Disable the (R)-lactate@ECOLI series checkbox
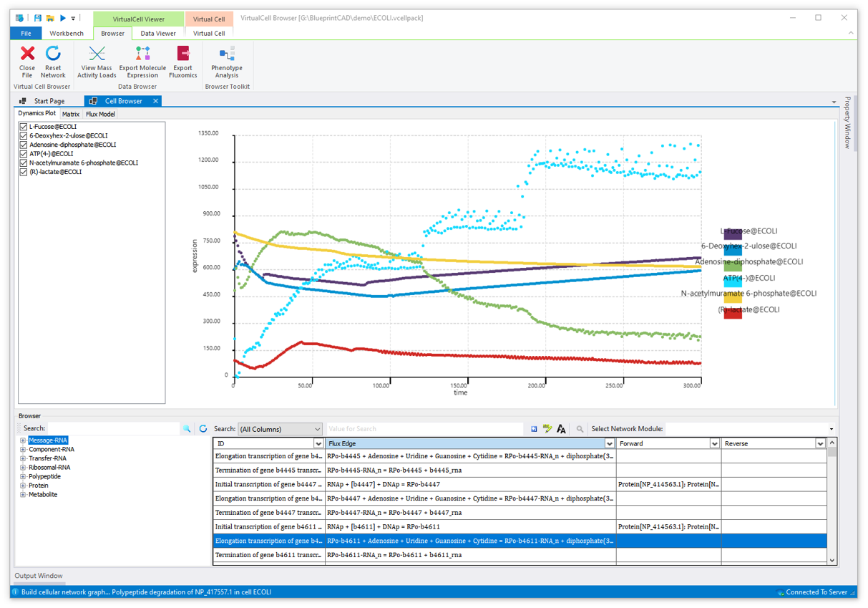The image size is (868, 608). pos(24,172)
